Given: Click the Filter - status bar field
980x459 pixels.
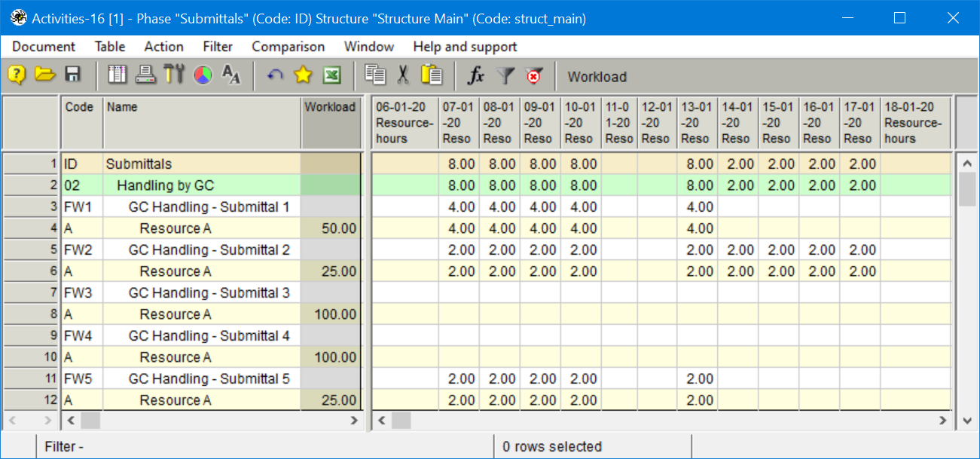Looking at the screenshot, I should (264, 446).
